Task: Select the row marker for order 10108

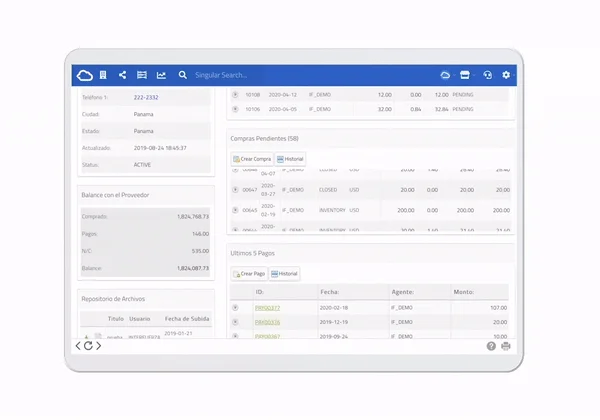Action: point(235,94)
